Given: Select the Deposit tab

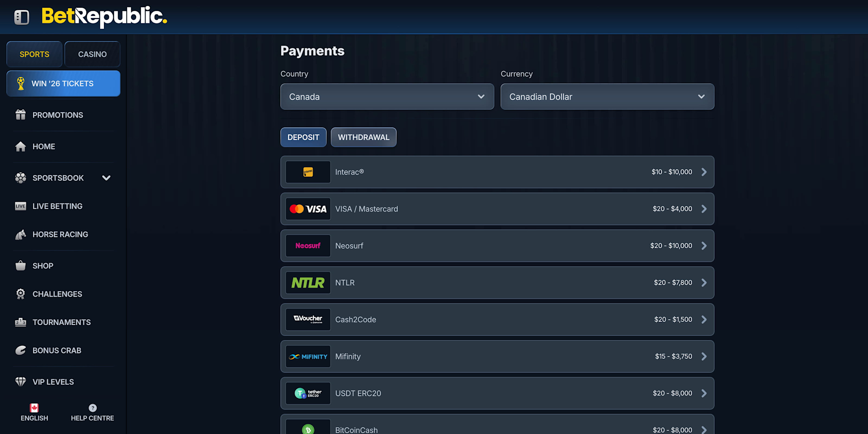Looking at the screenshot, I should tap(303, 137).
